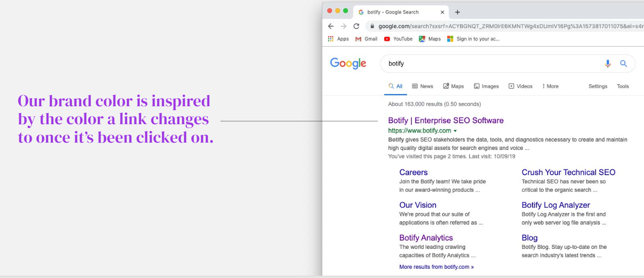Click the browser forward arrow

pos(344,26)
